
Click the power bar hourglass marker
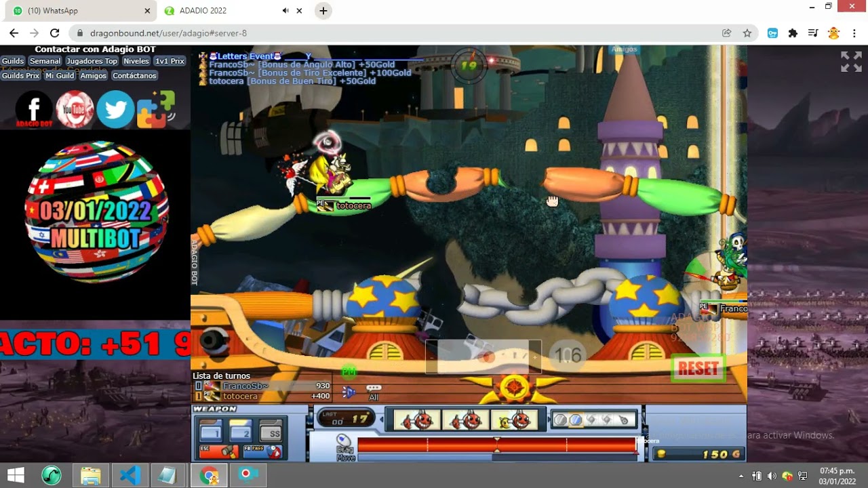pyautogui.click(x=497, y=445)
